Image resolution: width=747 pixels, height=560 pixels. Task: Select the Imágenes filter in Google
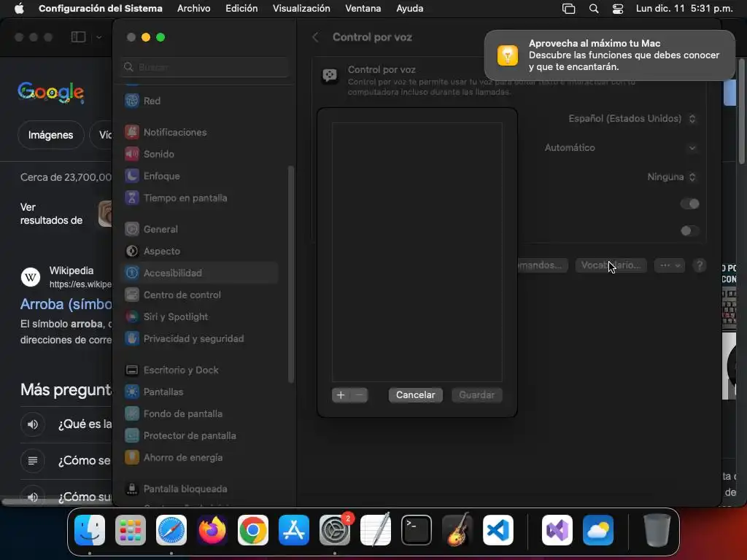pyautogui.click(x=50, y=135)
